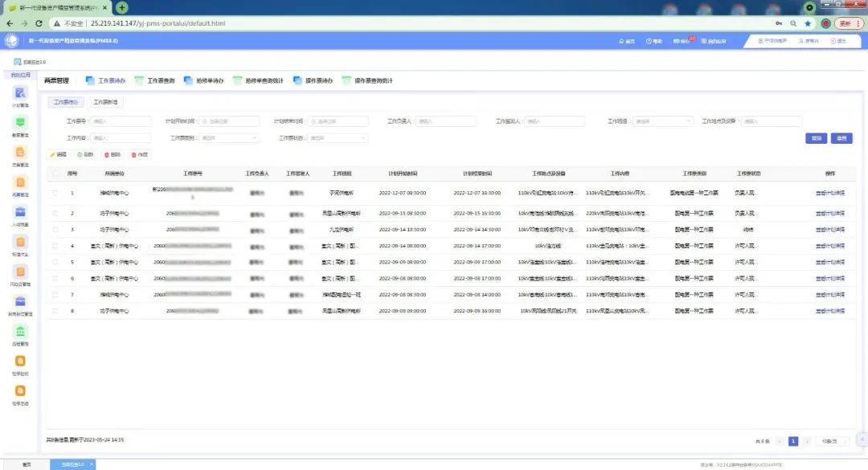Image resolution: width=868 pixels, height=470 pixels.
Task: Select the checkbox for row 4
Action: pyautogui.click(x=55, y=246)
